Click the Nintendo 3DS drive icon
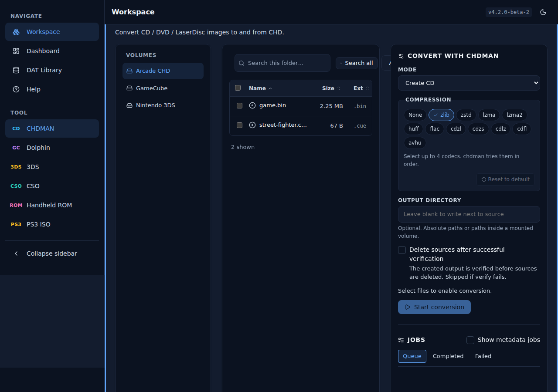 click(129, 105)
